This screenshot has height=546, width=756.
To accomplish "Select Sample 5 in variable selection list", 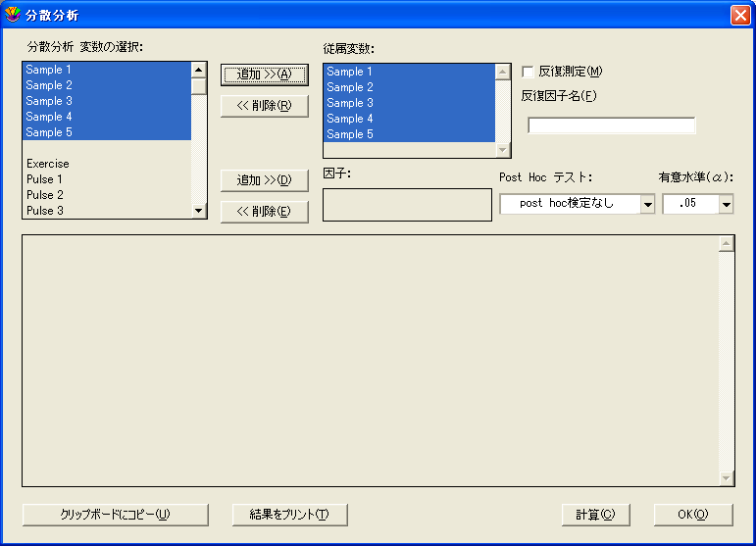I will (x=107, y=132).
